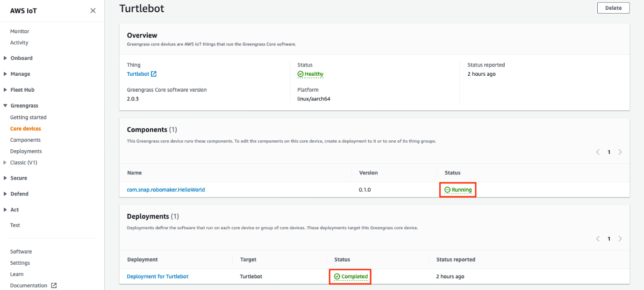Go to next page in Components pagination
The width and height of the screenshot is (644, 290).
[620, 152]
